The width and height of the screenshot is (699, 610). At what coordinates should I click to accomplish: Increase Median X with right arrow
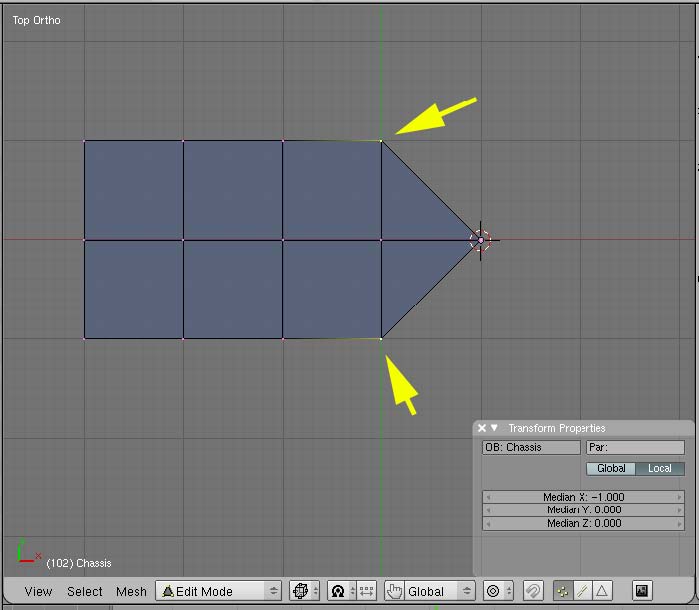pyautogui.click(x=679, y=497)
